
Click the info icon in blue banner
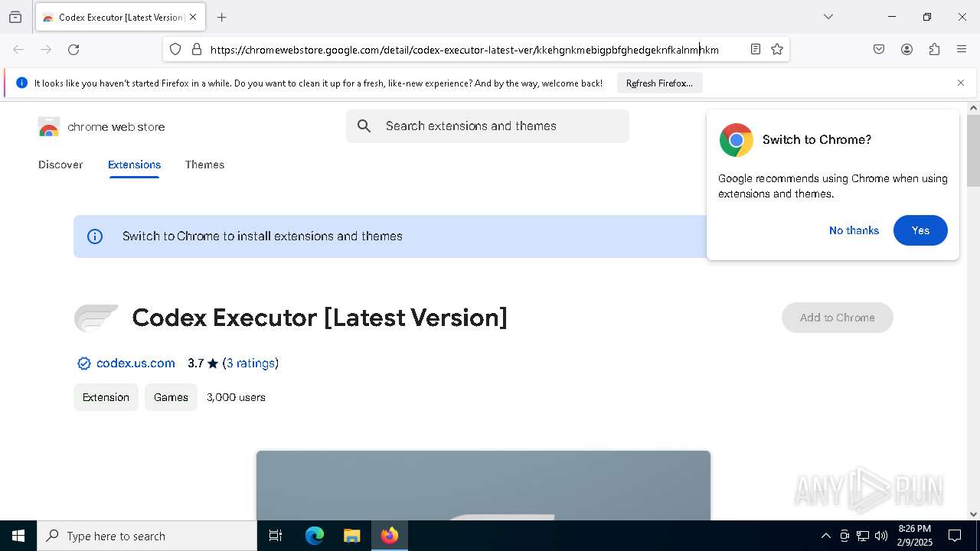point(95,236)
